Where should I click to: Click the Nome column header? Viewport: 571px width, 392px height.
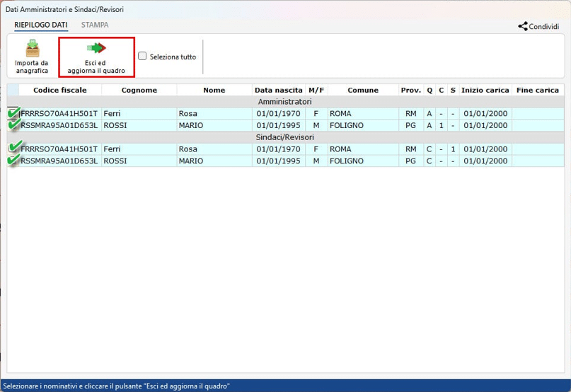[x=214, y=90]
